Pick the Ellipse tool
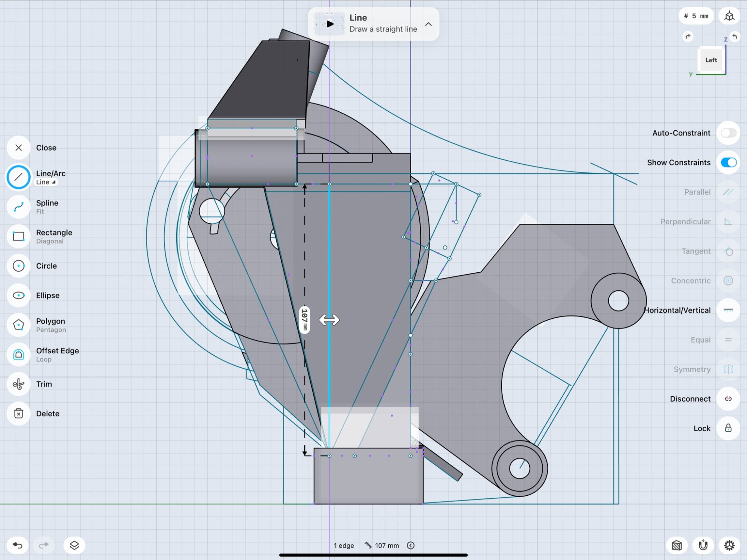 [x=18, y=295]
